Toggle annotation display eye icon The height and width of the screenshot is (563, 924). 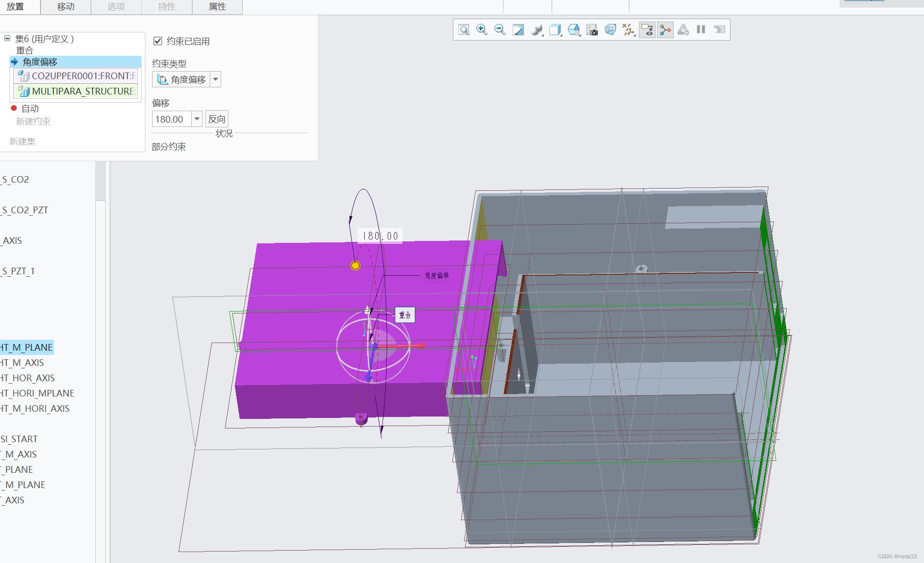[647, 30]
